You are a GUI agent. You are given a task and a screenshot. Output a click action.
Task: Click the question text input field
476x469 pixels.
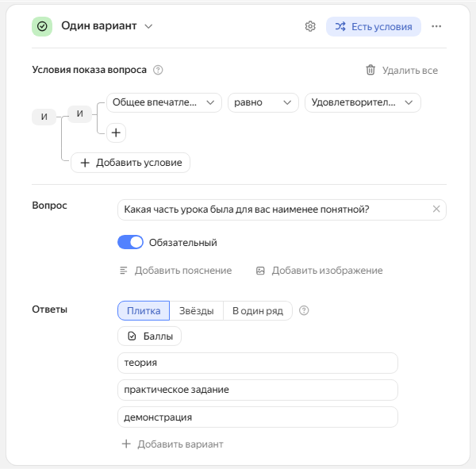282,210
